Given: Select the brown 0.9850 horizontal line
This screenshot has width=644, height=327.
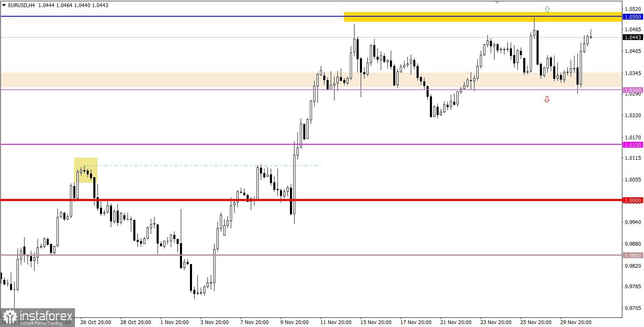Looking at the screenshot, I should pos(311,255).
